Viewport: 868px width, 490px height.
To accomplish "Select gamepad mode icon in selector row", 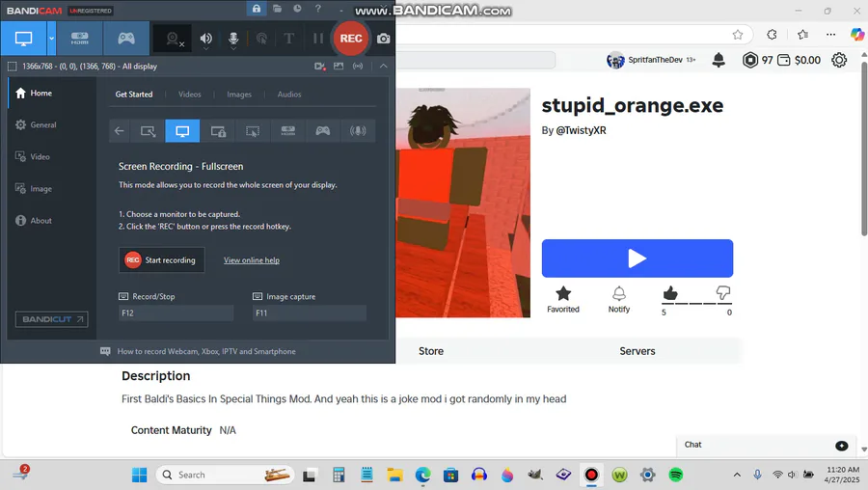I will (x=323, y=131).
